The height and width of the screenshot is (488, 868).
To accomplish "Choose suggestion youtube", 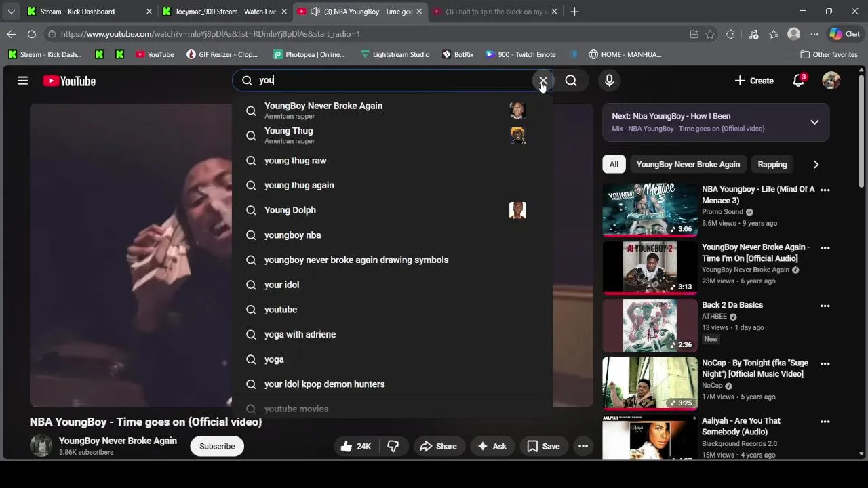I will coord(392,310).
